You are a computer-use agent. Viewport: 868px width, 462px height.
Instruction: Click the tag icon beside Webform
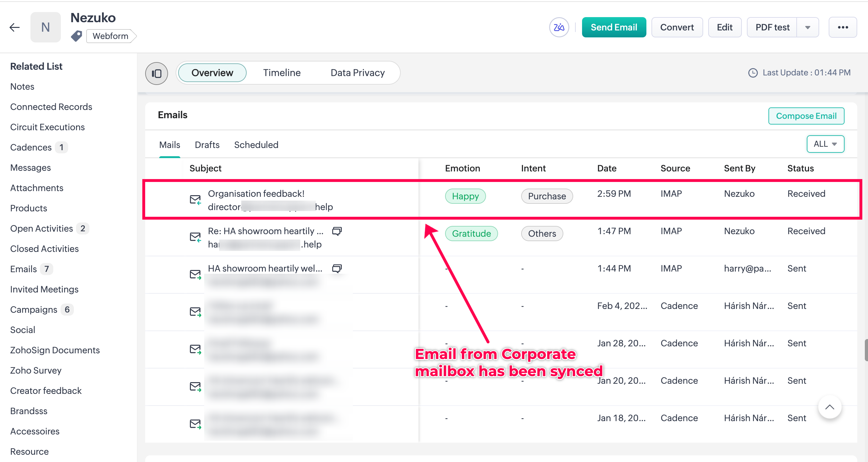(x=76, y=36)
